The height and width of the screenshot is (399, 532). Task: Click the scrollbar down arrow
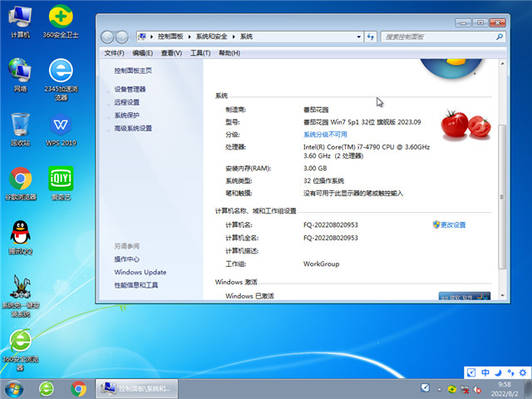click(x=502, y=296)
